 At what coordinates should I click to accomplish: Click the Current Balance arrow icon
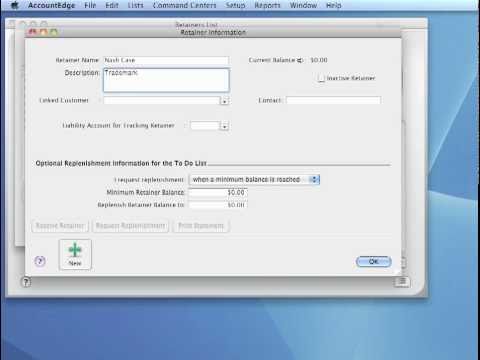(300, 60)
